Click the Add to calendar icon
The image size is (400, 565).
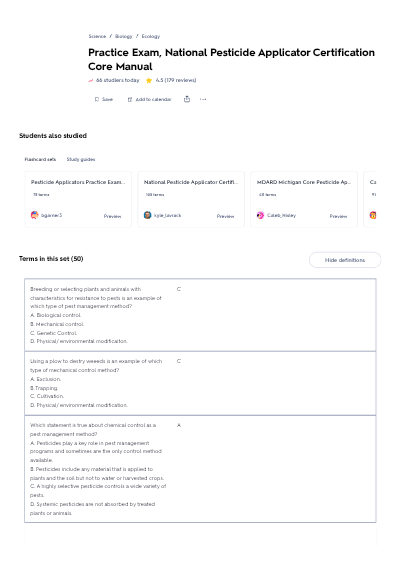(130, 99)
